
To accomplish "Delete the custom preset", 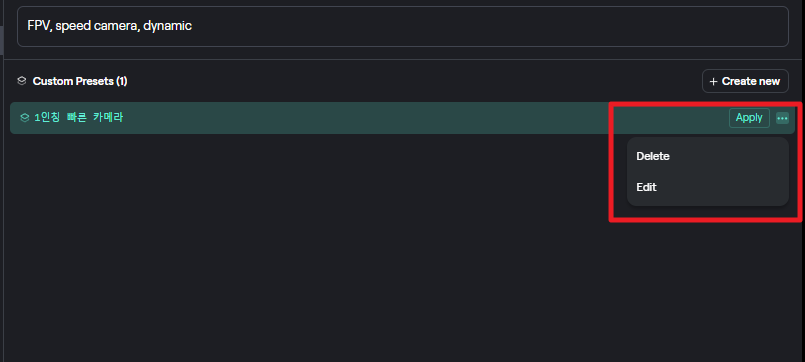I will coord(653,156).
